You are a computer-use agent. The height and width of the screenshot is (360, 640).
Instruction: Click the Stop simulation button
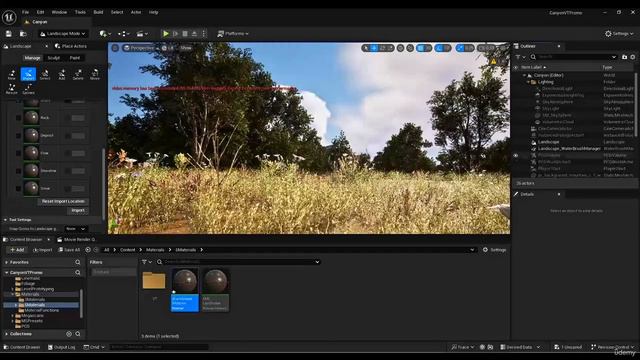tap(185, 33)
